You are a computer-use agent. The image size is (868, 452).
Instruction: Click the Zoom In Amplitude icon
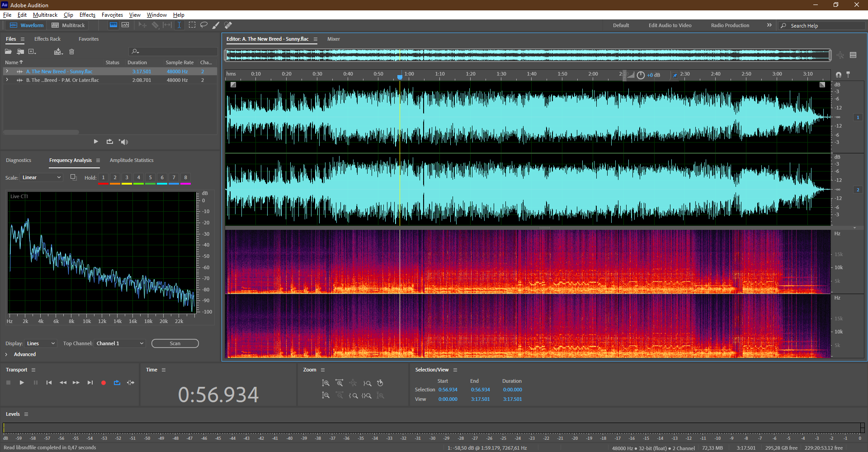[x=325, y=383]
